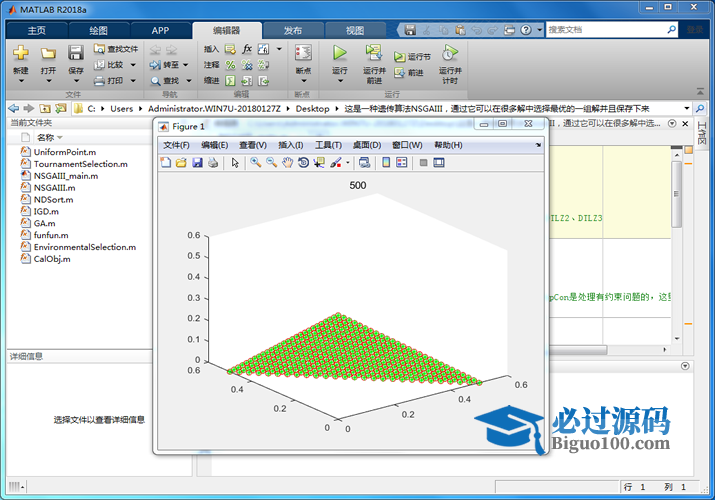Viewport: 715px width, 500px height.
Task: Open the 工具(T) menu in Figure 1
Action: [328, 145]
